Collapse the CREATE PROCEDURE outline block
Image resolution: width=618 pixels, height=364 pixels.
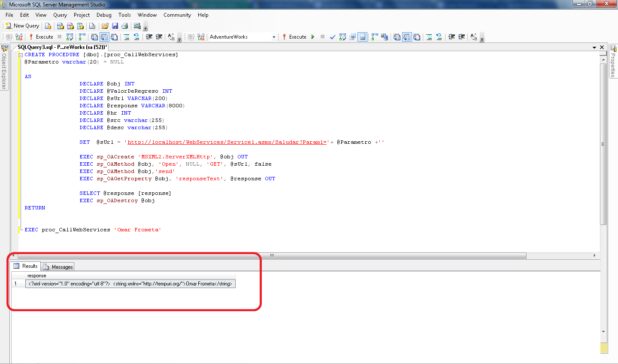tap(21, 55)
